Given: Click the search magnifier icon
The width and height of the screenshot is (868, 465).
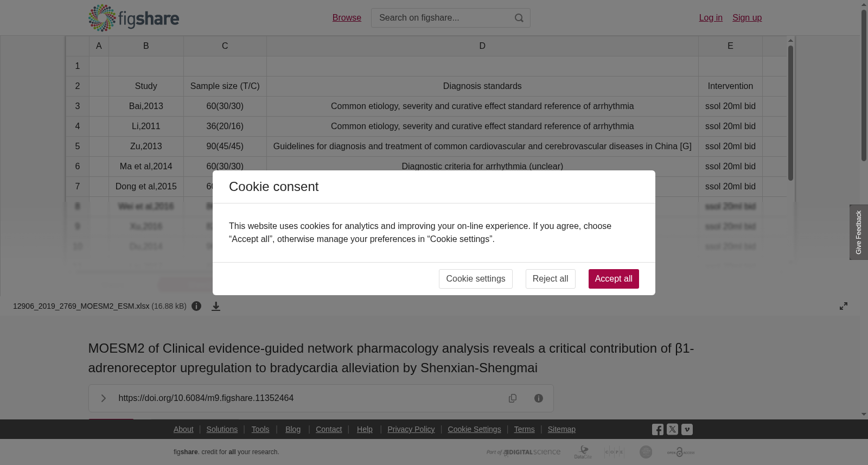Looking at the screenshot, I should coord(519,18).
